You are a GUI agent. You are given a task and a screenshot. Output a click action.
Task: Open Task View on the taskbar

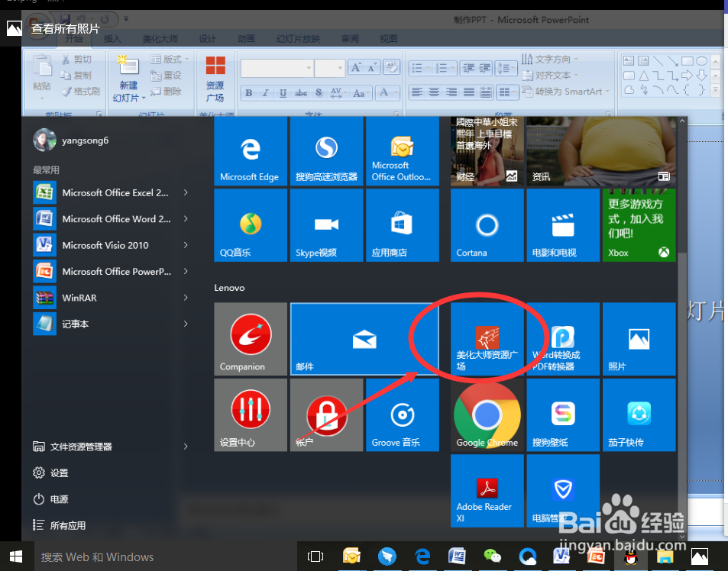315,556
